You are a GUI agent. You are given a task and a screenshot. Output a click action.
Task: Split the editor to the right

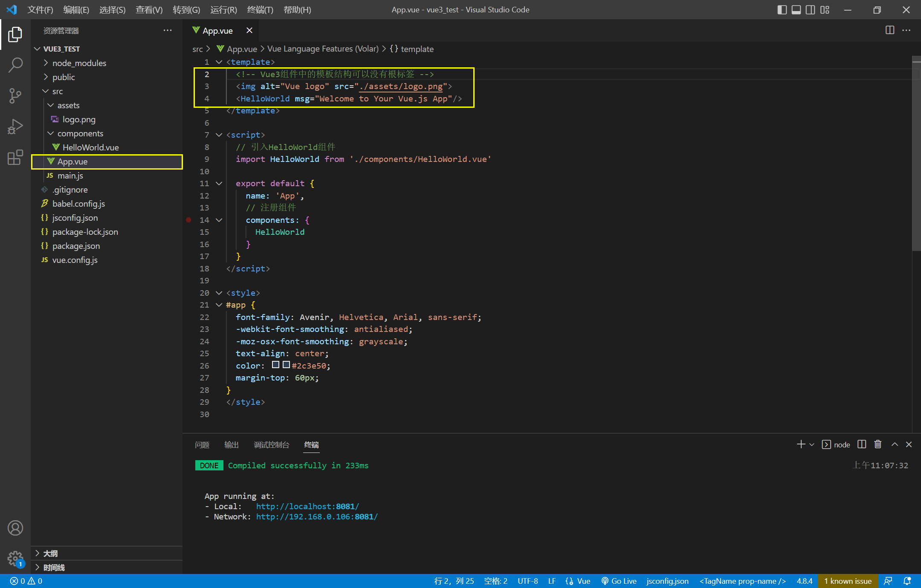[890, 30]
